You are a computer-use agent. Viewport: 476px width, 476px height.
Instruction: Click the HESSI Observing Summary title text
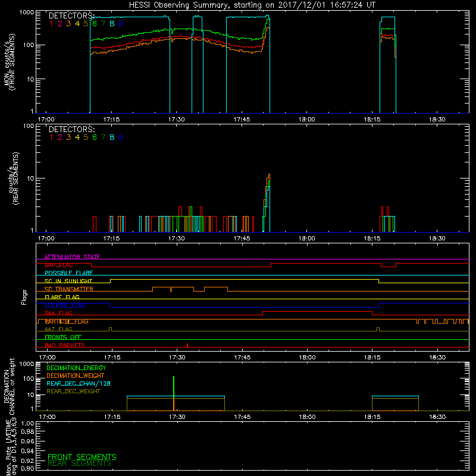[x=252, y=5]
